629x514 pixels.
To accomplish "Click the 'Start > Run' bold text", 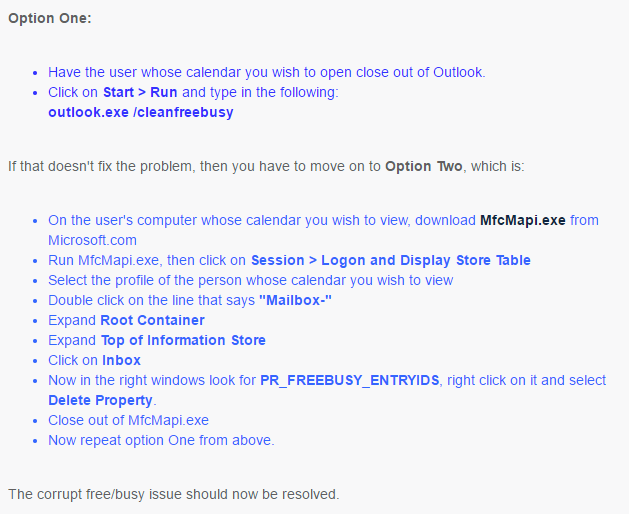I will click(140, 92).
